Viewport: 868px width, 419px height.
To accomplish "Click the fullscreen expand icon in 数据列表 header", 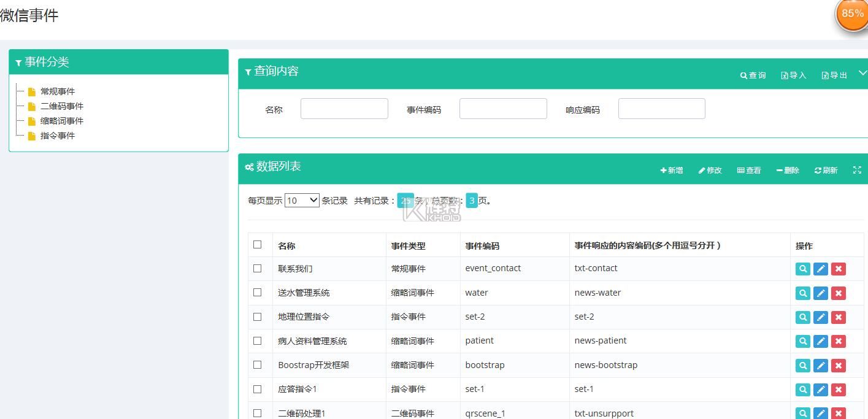I will 857,170.
